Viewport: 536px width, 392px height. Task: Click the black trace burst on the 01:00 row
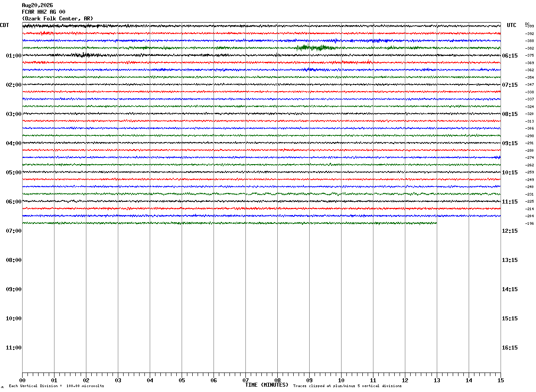pos(82,55)
